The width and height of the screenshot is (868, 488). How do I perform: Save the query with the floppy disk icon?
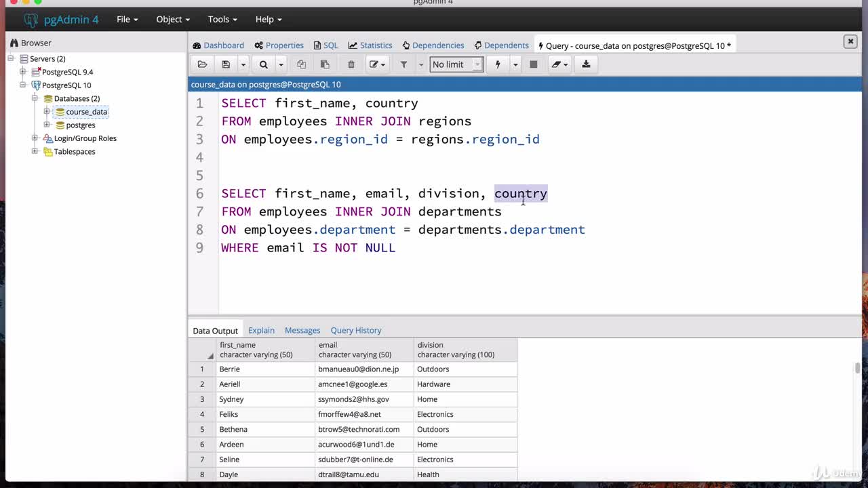pyautogui.click(x=226, y=64)
